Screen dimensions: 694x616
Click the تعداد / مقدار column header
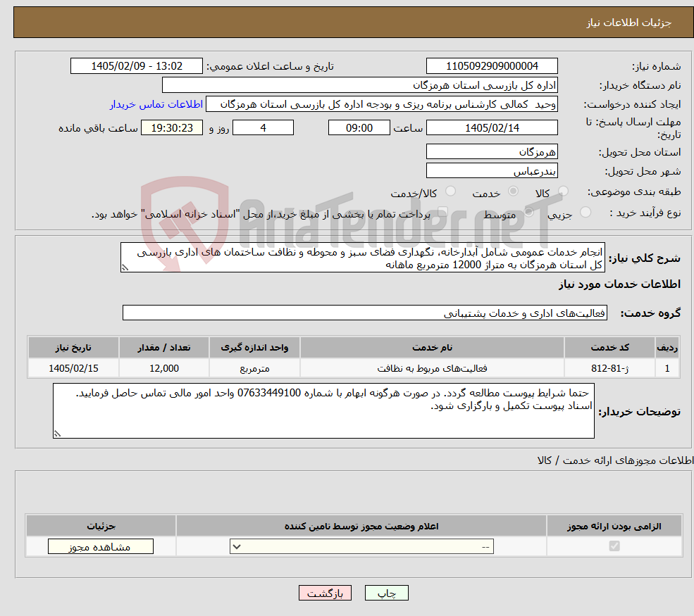coord(163,348)
